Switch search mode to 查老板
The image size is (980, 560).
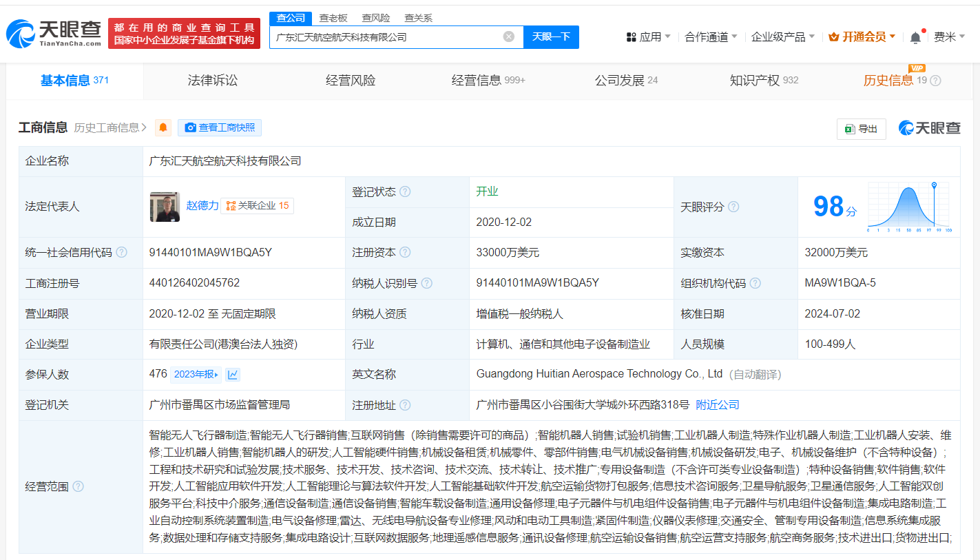click(333, 18)
